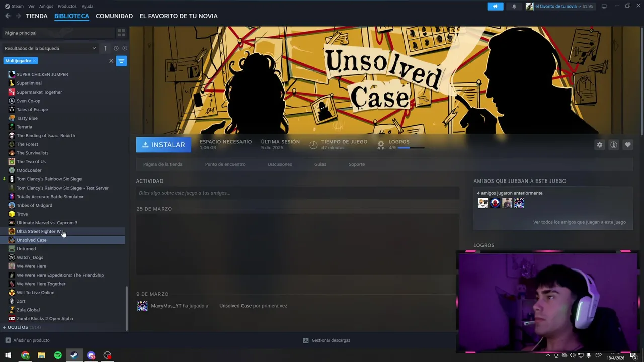Toggle ready-to-play filter icon
This screenshot has width=644, height=362.
click(125, 48)
